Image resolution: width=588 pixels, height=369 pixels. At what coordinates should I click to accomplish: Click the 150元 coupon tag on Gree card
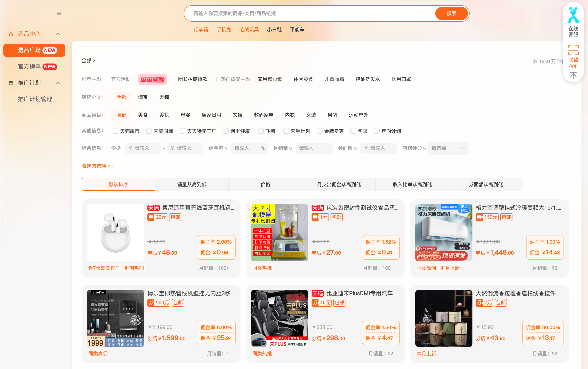(487, 217)
